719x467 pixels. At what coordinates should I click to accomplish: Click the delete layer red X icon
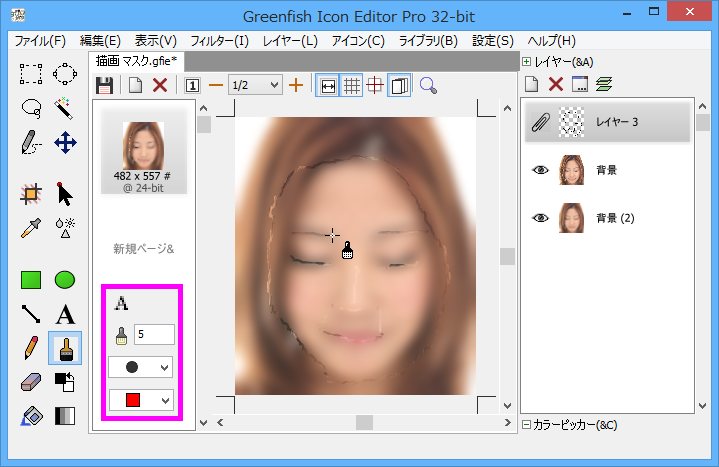coord(556,86)
